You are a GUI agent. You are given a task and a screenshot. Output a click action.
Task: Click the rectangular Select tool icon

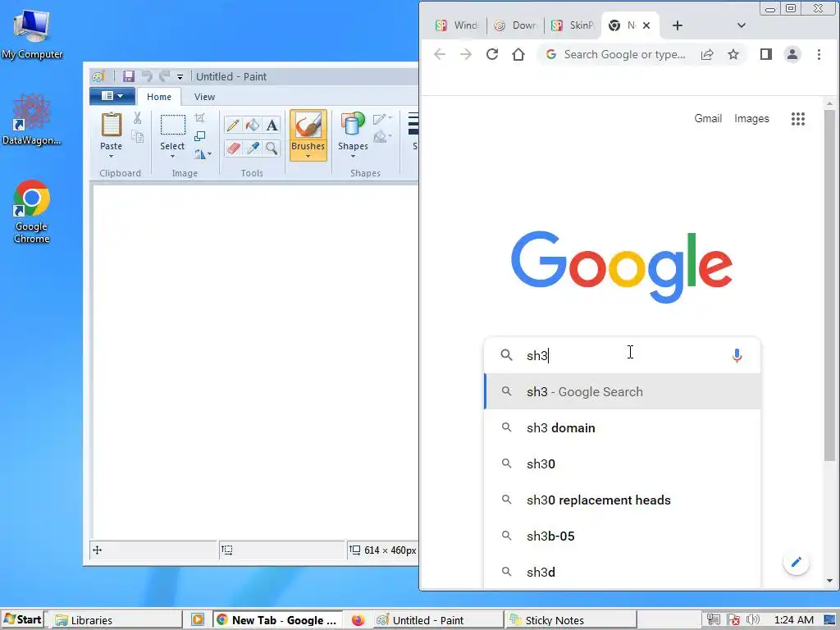coord(172,126)
